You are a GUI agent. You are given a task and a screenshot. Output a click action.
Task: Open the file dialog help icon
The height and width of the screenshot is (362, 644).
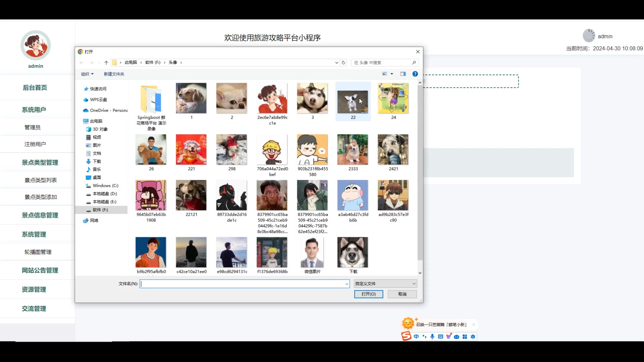(x=415, y=74)
